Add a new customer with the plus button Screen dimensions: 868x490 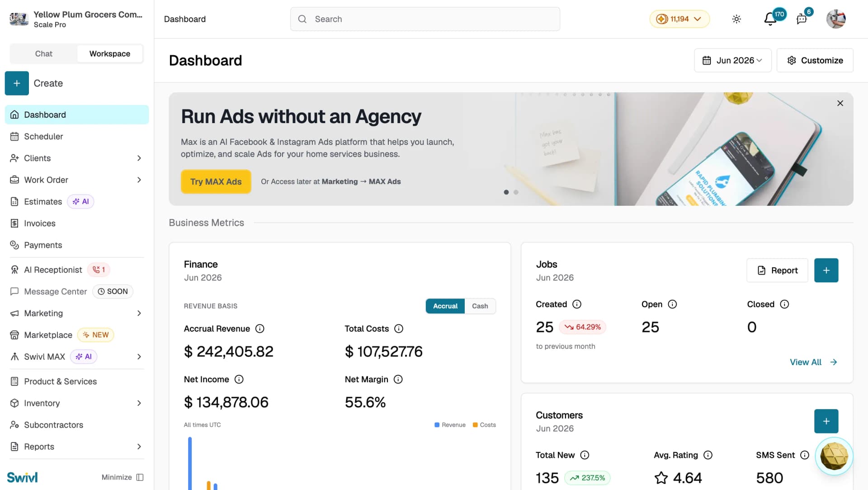[826, 421]
